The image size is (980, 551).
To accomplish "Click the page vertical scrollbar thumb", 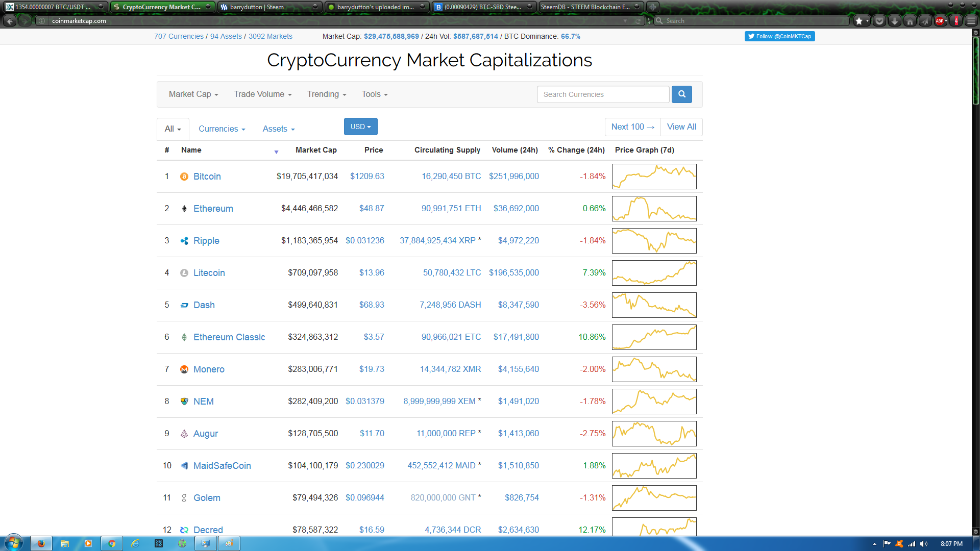I will tap(975, 70).
